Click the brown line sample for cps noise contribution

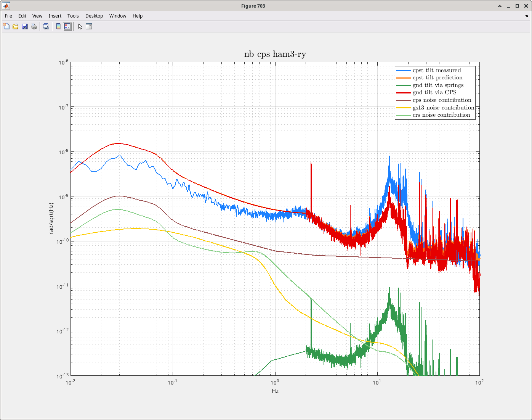404,100
